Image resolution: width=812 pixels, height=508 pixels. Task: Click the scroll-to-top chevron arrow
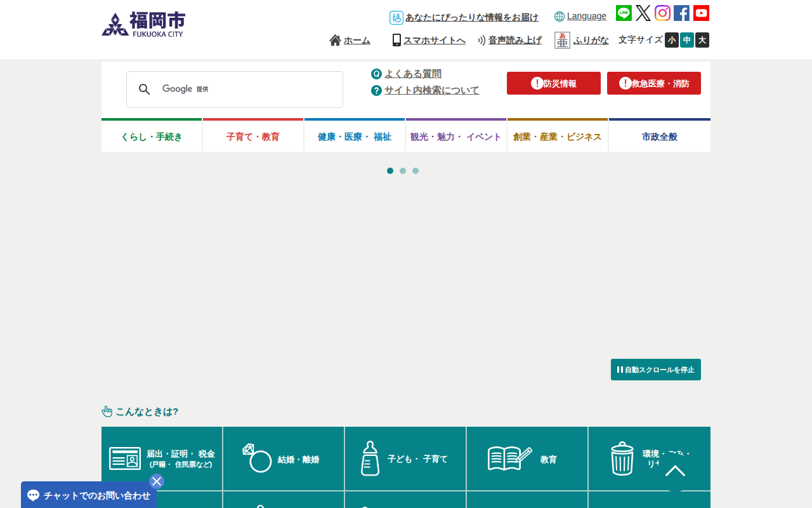point(675,471)
